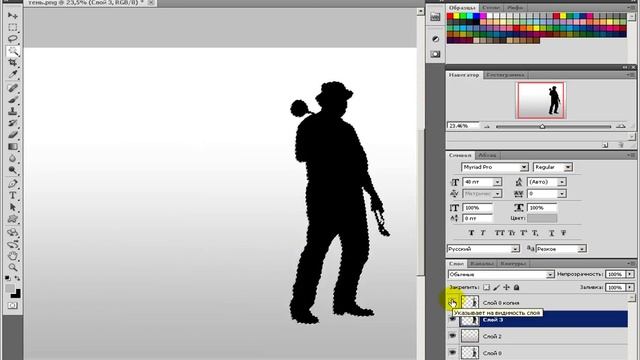Select the Magic Wand tool
This screenshot has height=360, width=640.
coord(13,51)
